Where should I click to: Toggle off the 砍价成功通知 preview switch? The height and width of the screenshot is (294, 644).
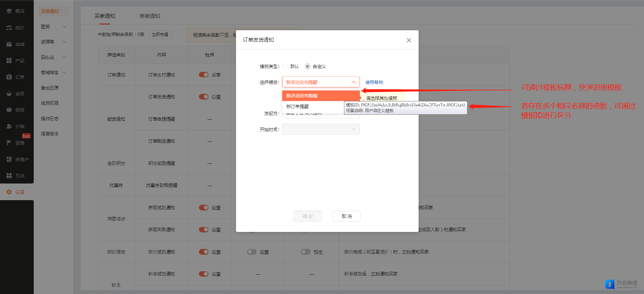point(306,252)
